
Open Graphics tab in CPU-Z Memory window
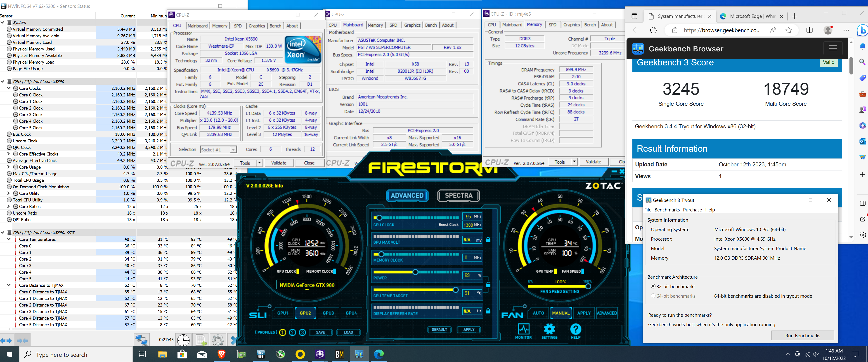572,25
